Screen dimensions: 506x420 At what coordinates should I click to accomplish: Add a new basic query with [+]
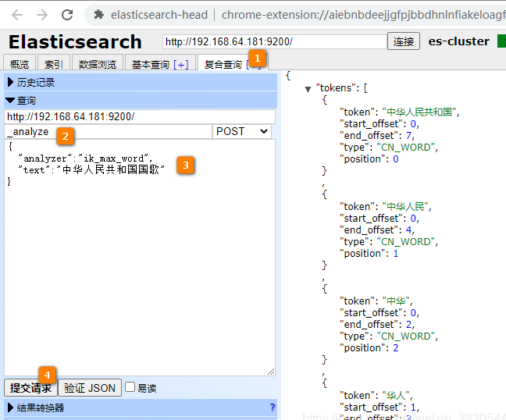(181, 65)
